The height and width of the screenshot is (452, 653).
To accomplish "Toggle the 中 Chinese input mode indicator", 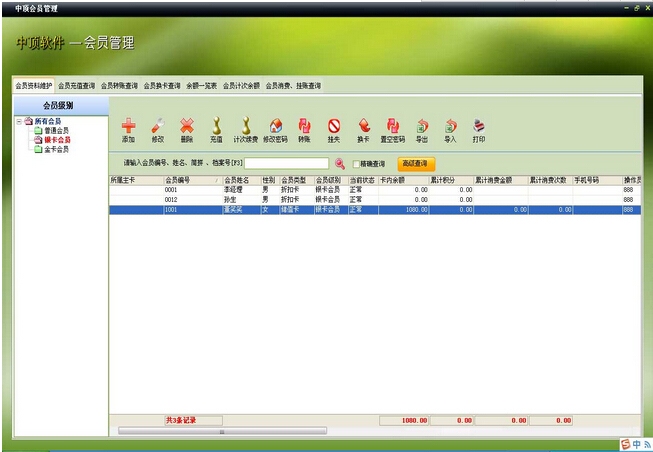I will pos(637,444).
